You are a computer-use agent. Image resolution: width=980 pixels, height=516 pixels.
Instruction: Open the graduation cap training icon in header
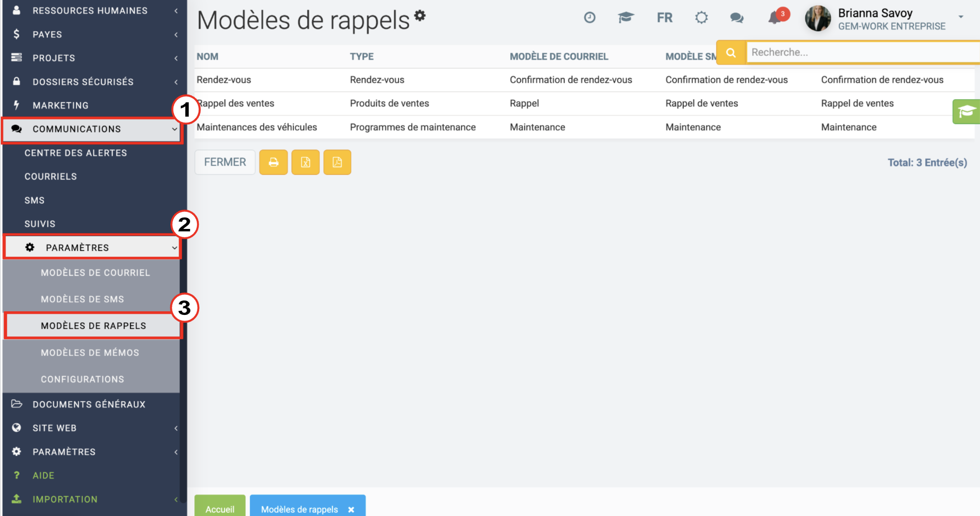pos(626,17)
